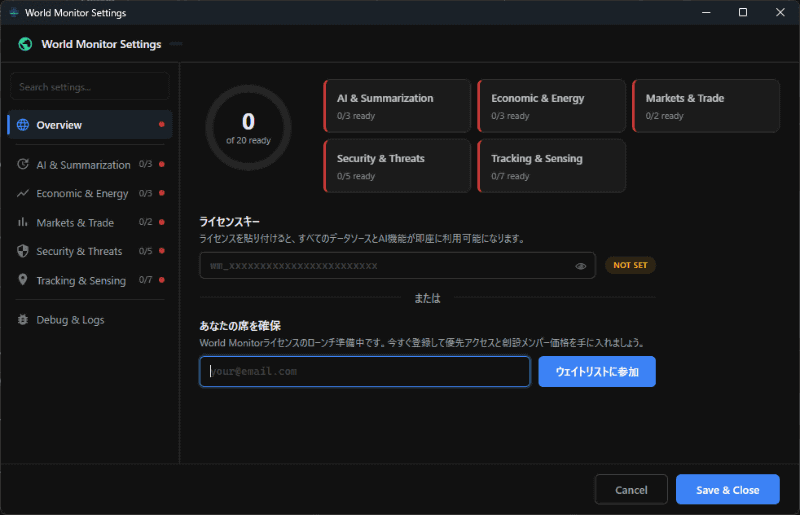Click the AI & Summarization refresh icon
Image resolution: width=800 pixels, height=515 pixels.
(23, 164)
